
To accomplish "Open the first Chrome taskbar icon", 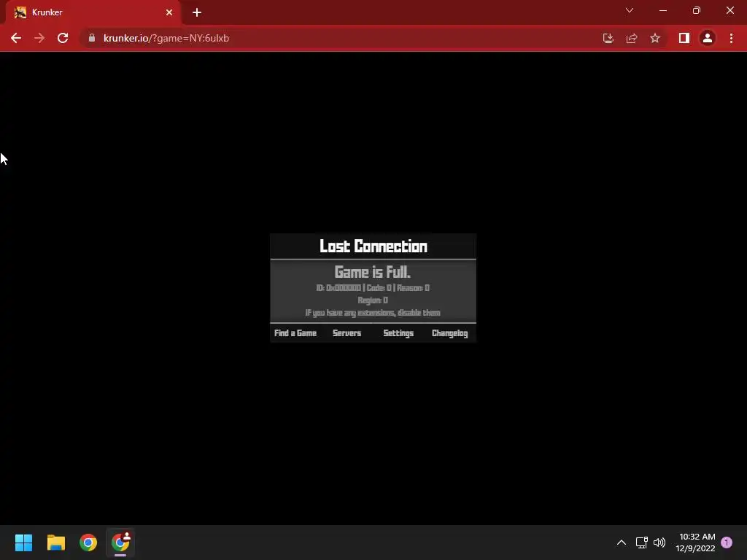I will point(88,542).
